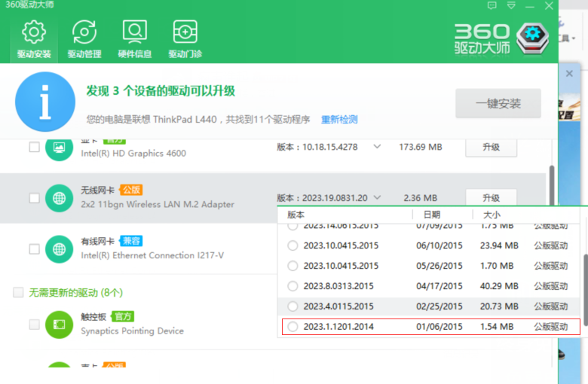Image resolution: width=588 pixels, height=384 pixels.
Task: Select version 2023.1.1201.2014 radio button
Action: point(292,327)
